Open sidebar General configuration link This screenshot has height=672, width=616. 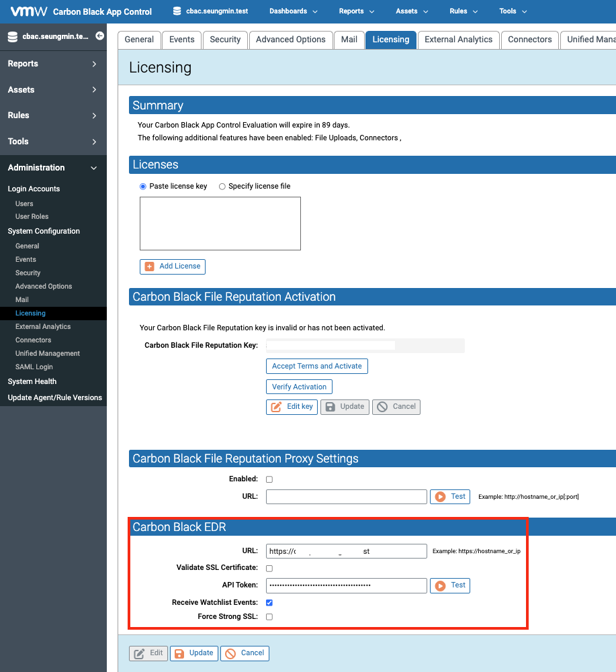27,246
